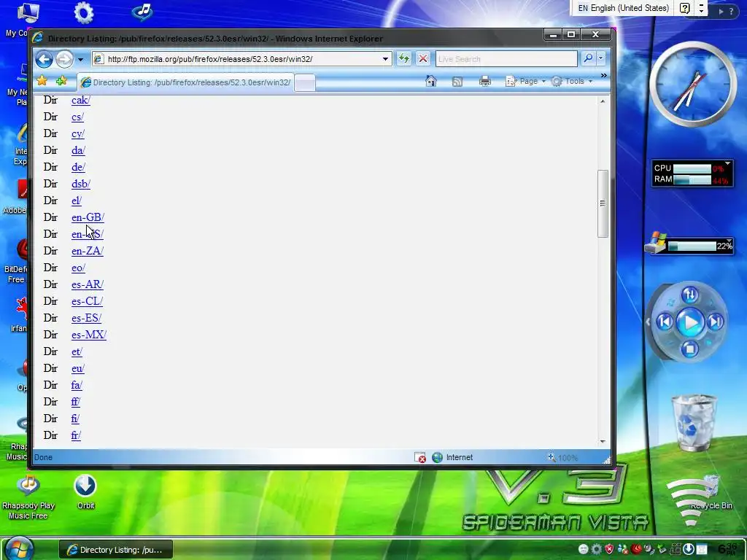Open a new blank tab
Screen dimensions: 747x560
pyautogui.click(x=305, y=82)
